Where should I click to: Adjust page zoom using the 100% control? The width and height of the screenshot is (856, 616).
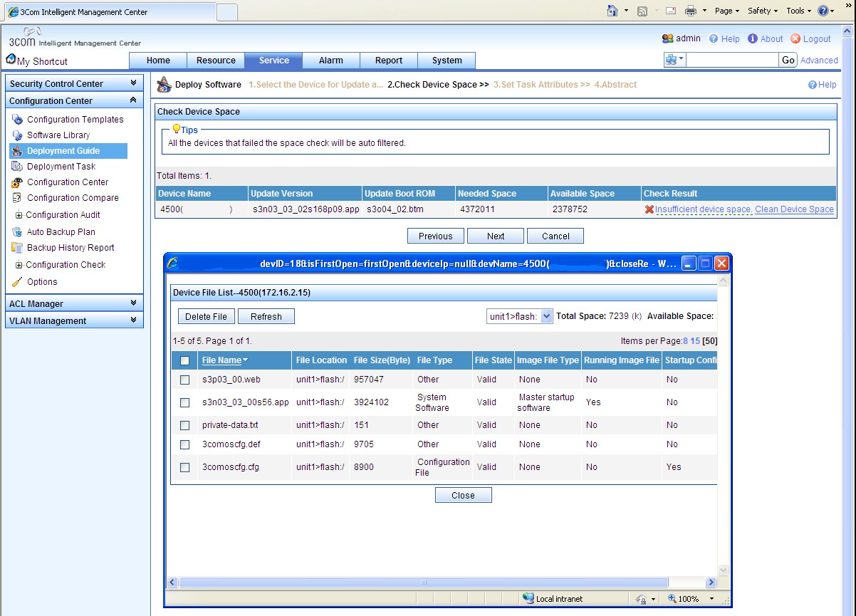689,598
